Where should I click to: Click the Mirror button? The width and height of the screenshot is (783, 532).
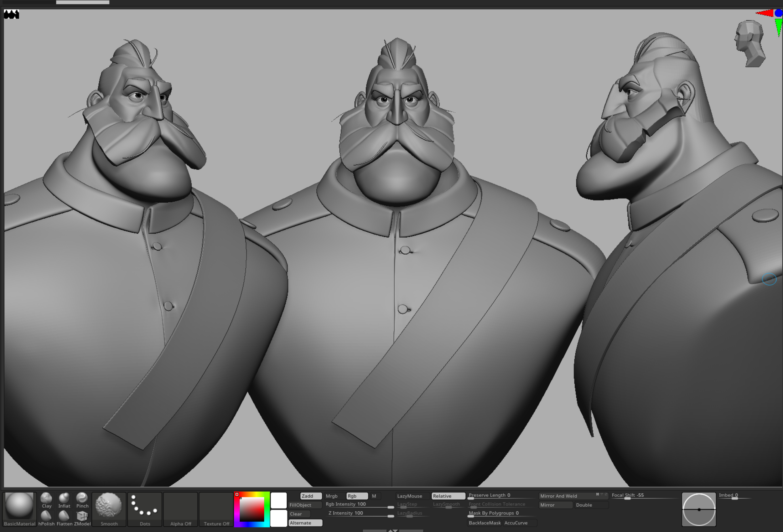pos(556,505)
